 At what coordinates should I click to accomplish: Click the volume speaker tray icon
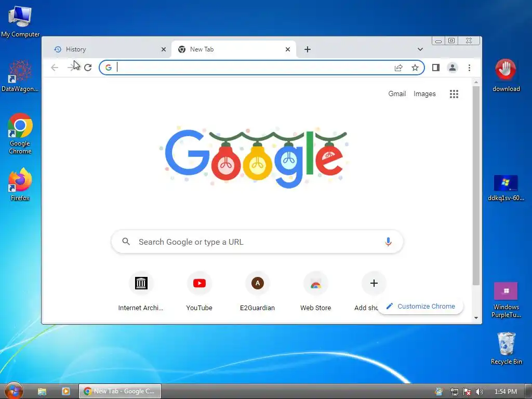pyautogui.click(x=479, y=392)
